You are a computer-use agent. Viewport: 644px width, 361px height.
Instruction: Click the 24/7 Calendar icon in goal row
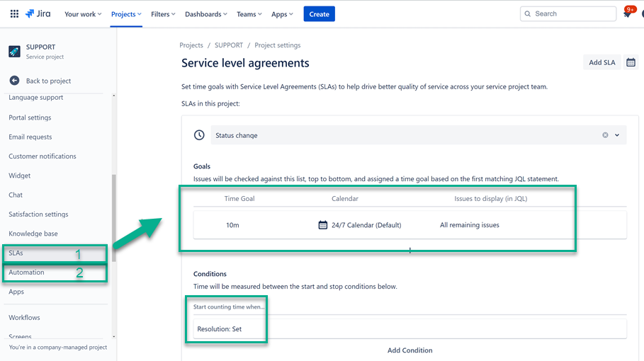coord(323,225)
